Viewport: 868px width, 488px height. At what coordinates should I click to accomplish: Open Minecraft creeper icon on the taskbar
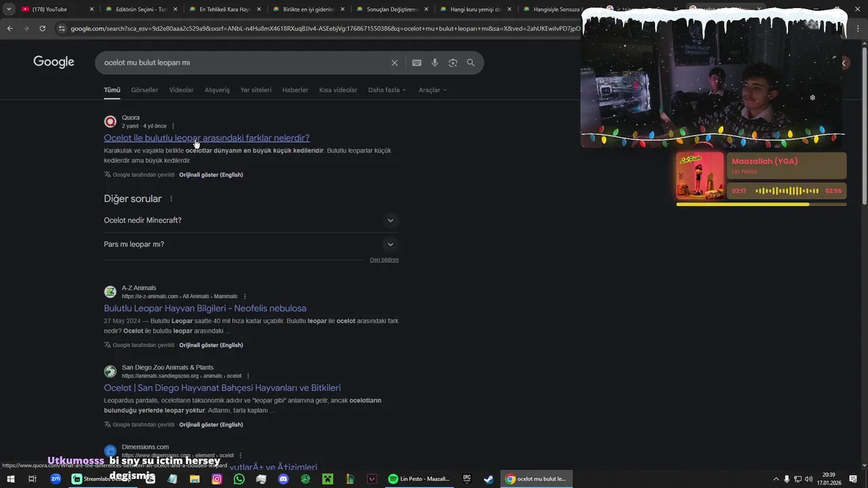[328, 479]
